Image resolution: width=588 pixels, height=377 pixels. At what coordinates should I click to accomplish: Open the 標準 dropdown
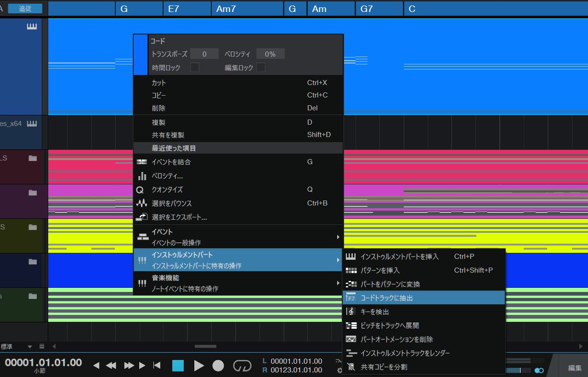pyautogui.click(x=17, y=347)
